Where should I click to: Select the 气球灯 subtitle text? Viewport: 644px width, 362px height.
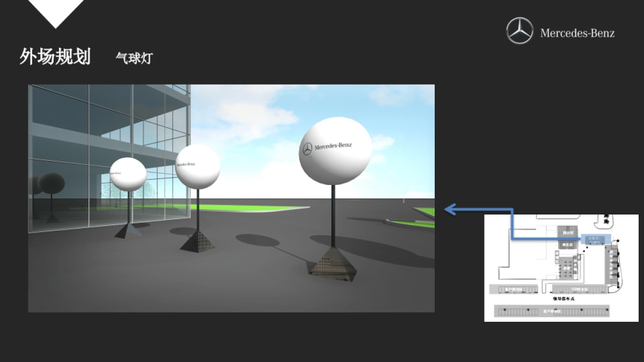click(x=134, y=58)
